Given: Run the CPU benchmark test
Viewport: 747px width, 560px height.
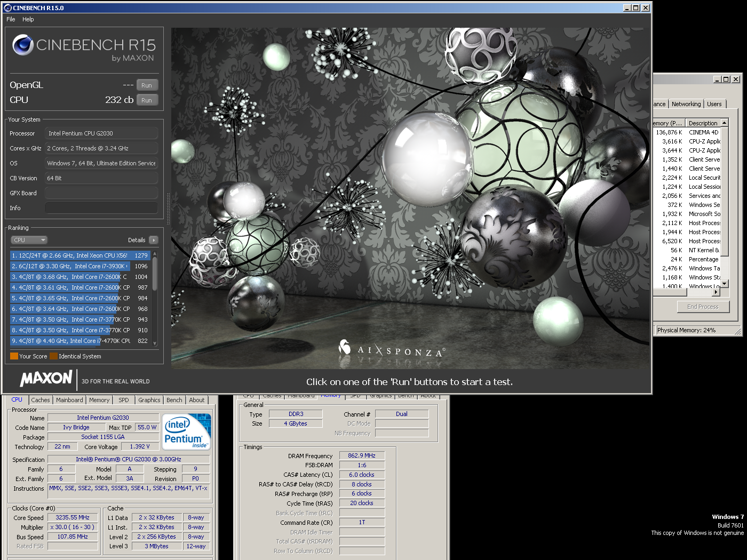Looking at the screenshot, I should 147,100.
